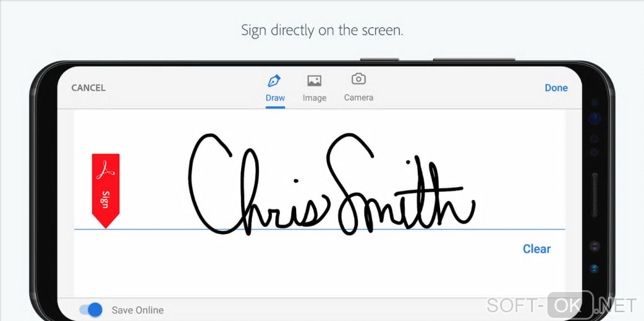The width and height of the screenshot is (644, 321).
Task: Click the longer hardware button on phone's top edge
Action: click(474, 59)
